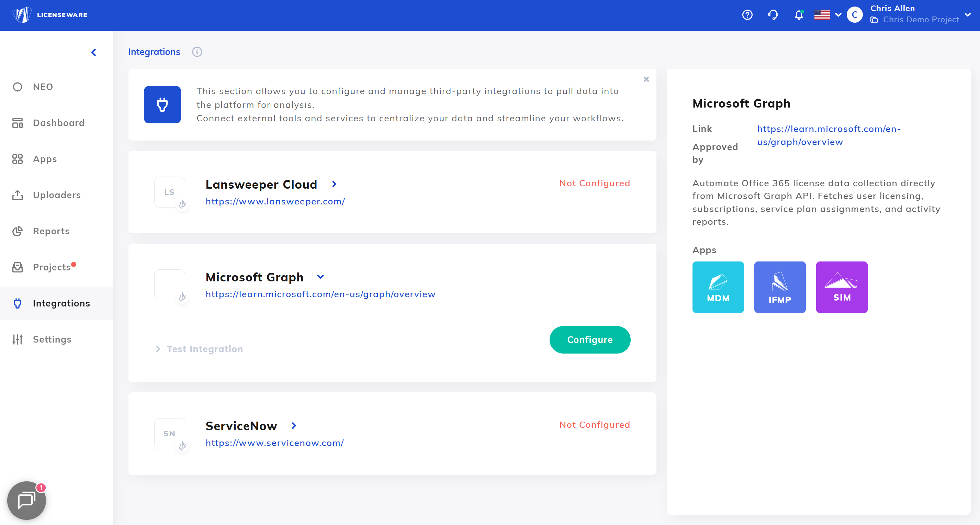Open the chat widget bubble

point(26,500)
